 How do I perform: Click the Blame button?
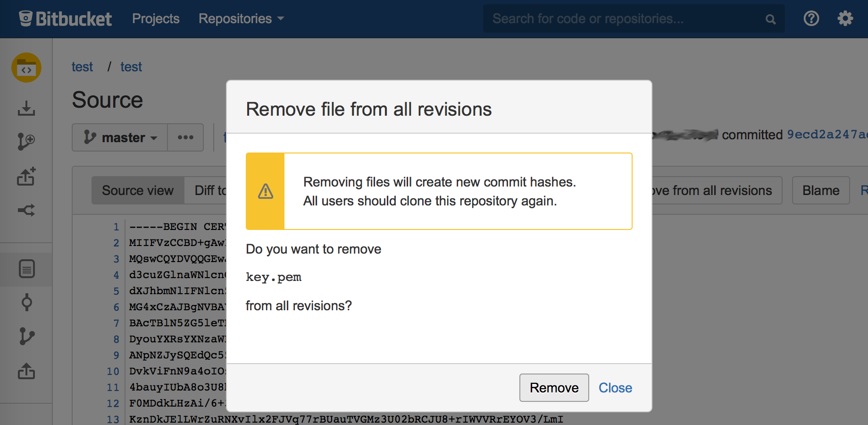pos(821,190)
